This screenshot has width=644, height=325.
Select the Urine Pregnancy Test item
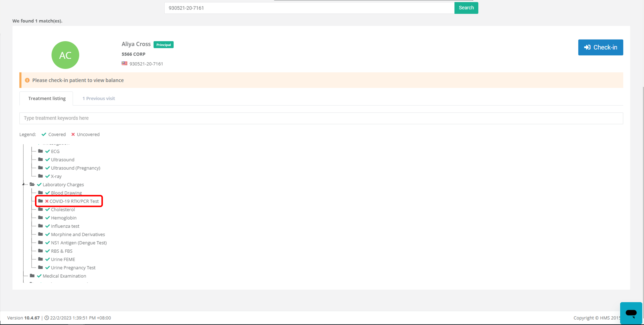click(73, 268)
